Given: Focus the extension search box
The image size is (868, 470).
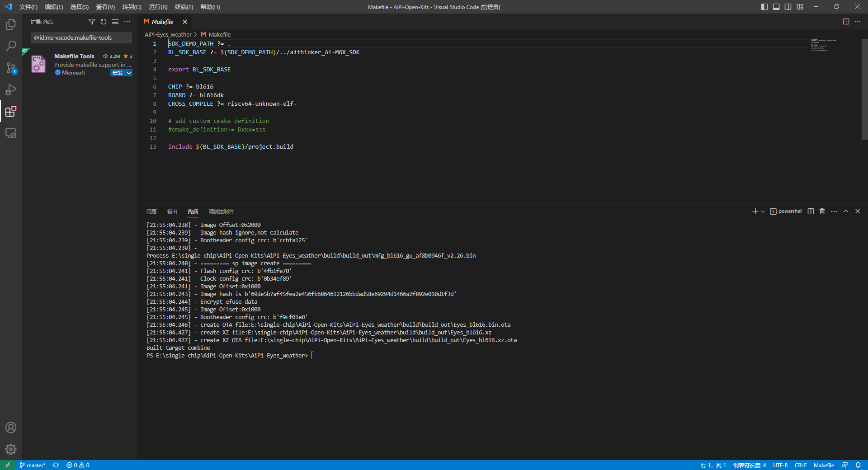Looking at the screenshot, I should coord(81,38).
